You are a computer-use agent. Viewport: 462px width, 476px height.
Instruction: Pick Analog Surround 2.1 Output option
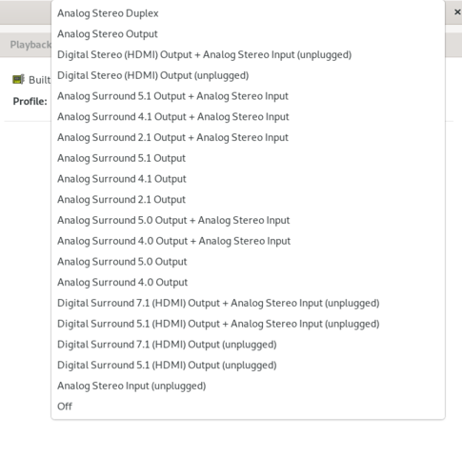[248, 200]
